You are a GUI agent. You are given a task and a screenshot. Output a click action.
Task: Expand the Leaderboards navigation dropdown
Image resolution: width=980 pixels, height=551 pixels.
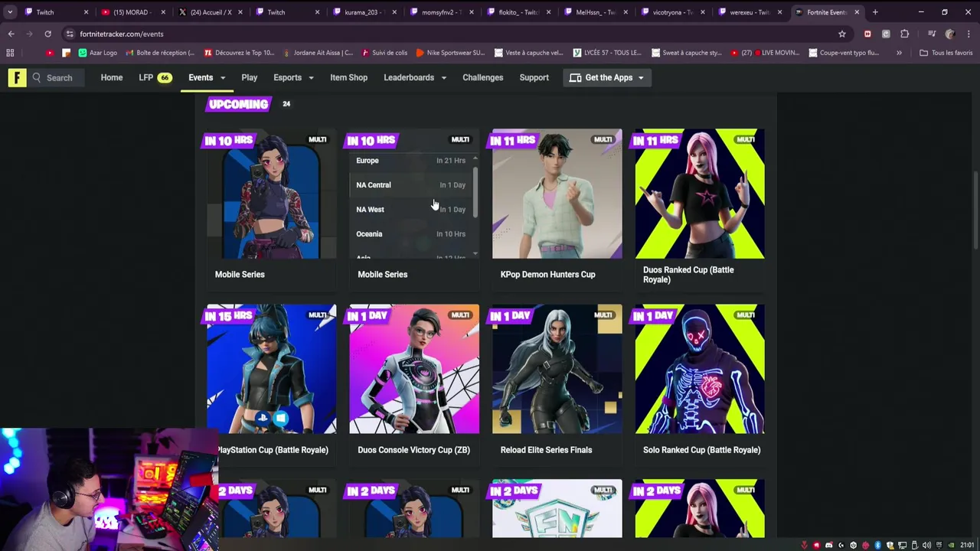[444, 78]
